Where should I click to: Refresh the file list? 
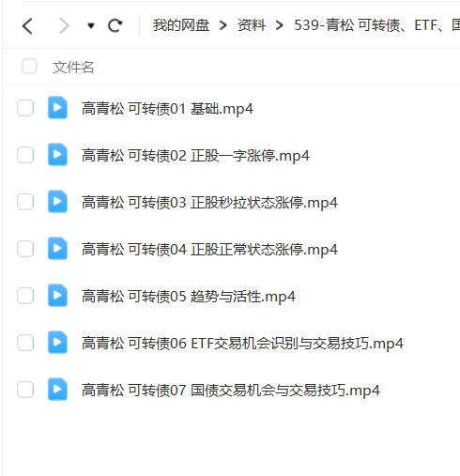(x=115, y=25)
